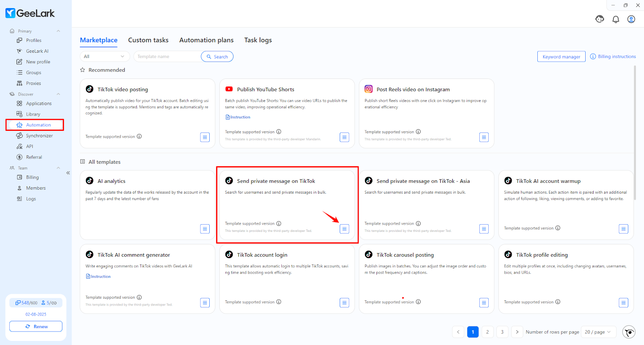Go to page 3
The height and width of the screenshot is (345, 644).
point(502,332)
